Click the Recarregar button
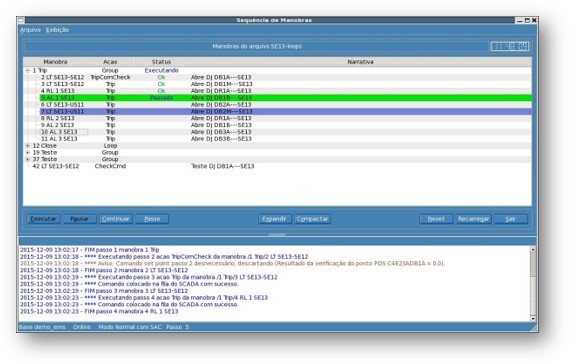Viewport: 584px width, 364px height. (473, 219)
